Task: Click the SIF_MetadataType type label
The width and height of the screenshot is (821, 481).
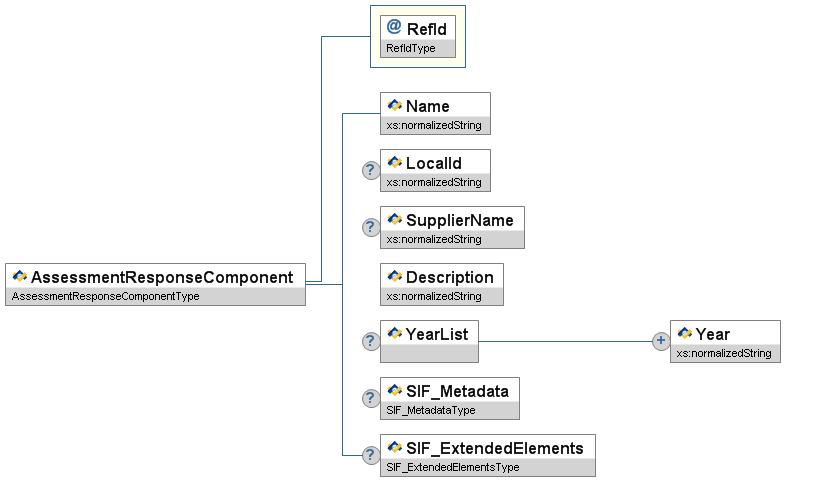Action: [x=431, y=410]
